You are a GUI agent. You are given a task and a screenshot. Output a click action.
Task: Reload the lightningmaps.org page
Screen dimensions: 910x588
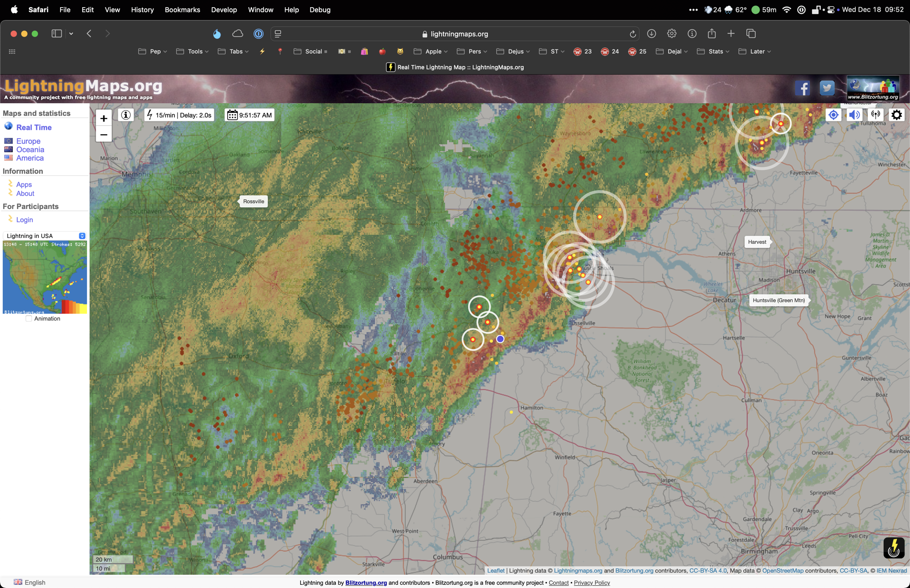click(x=633, y=34)
